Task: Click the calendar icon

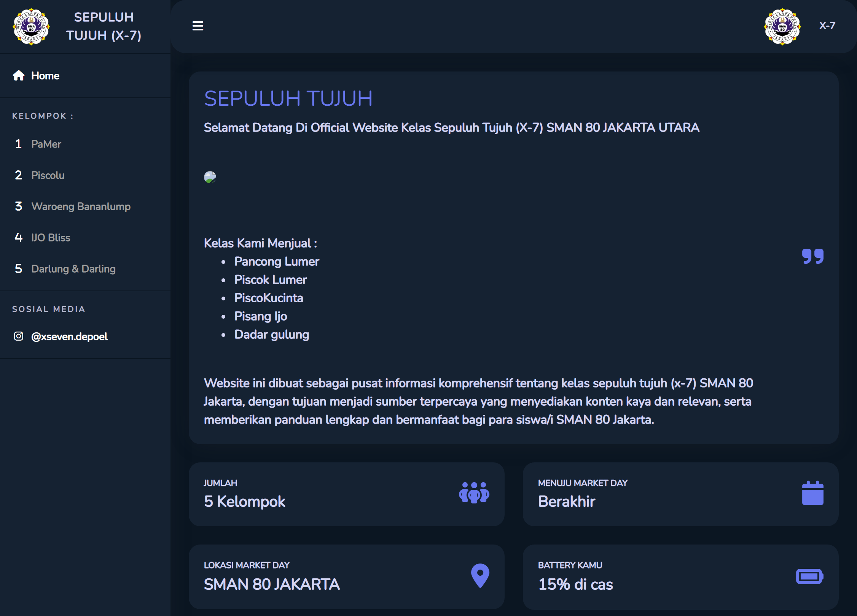Action: (812, 493)
